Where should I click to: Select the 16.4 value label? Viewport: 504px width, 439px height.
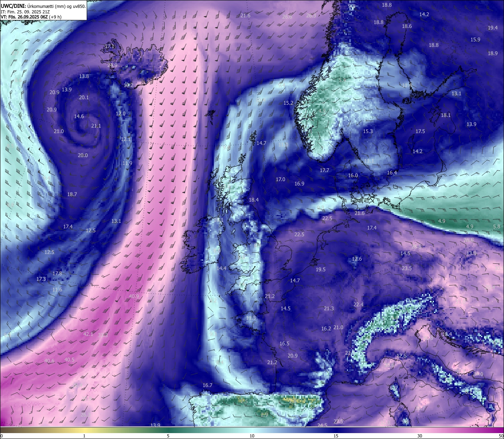click(x=392, y=172)
